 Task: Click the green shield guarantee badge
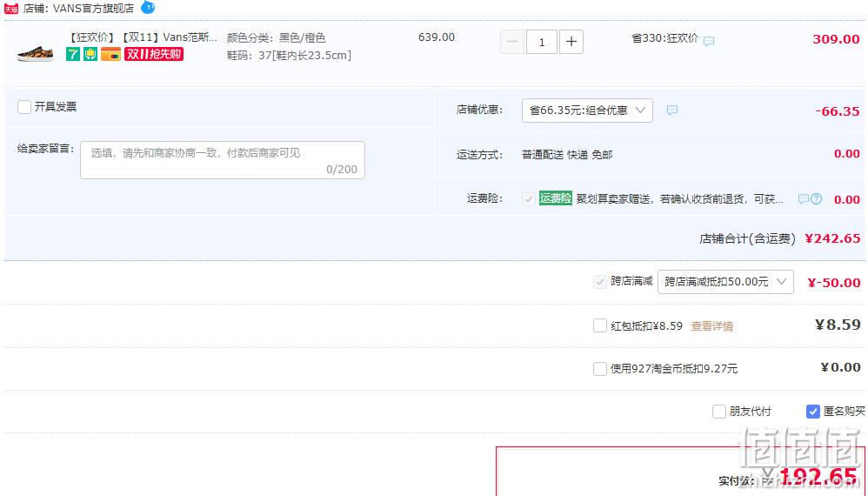[x=90, y=54]
